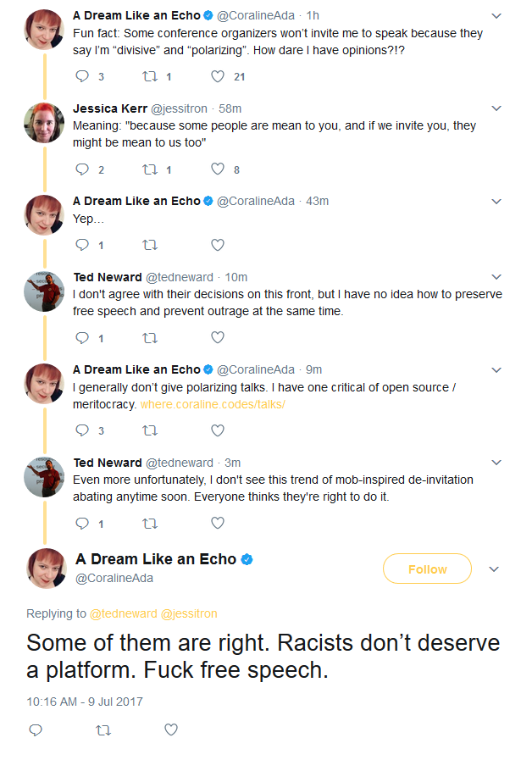The height and width of the screenshot is (760, 532).
Task: Open the @tedneward mention in Replying to
Action: click(124, 613)
